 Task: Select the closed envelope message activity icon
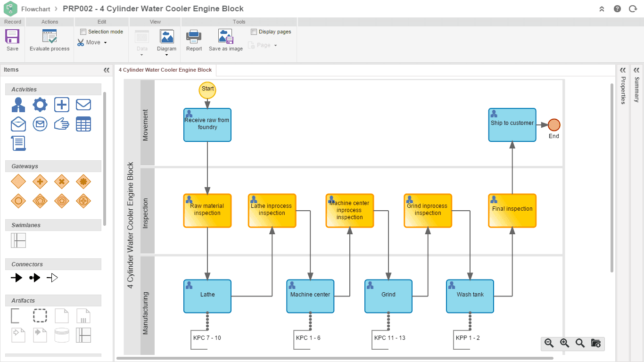click(83, 105)
